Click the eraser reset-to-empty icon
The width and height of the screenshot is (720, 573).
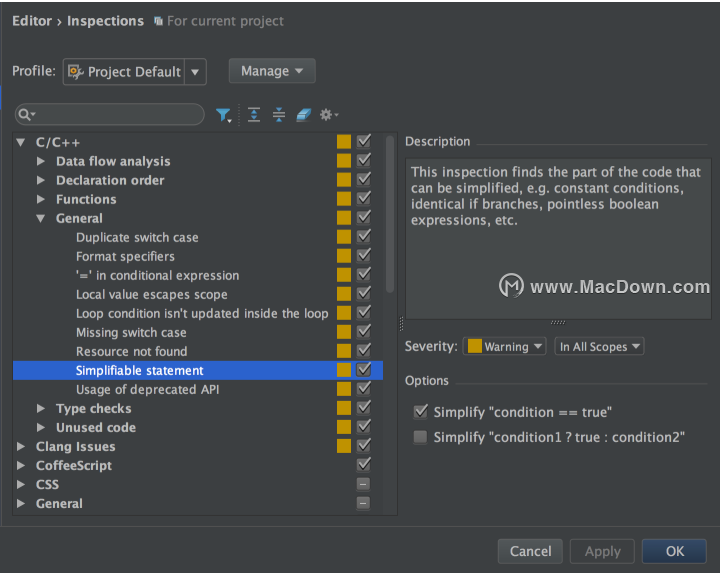(x=304, y=114)
